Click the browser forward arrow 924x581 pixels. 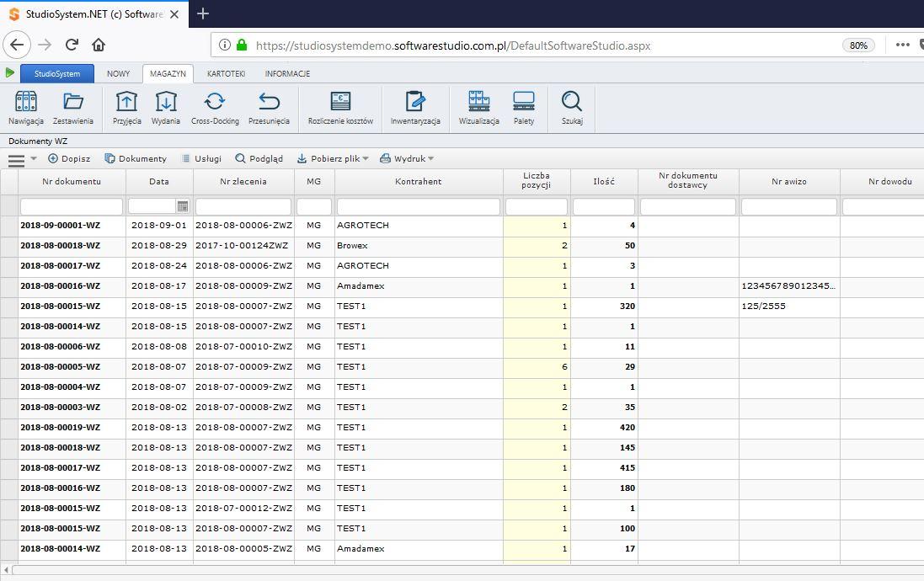point(45,45)
